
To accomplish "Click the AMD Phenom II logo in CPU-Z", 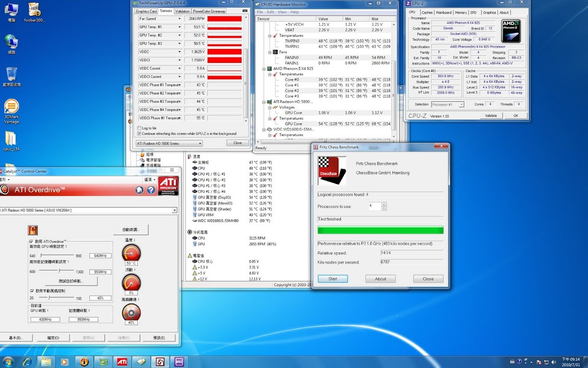I will click(511, 31).
